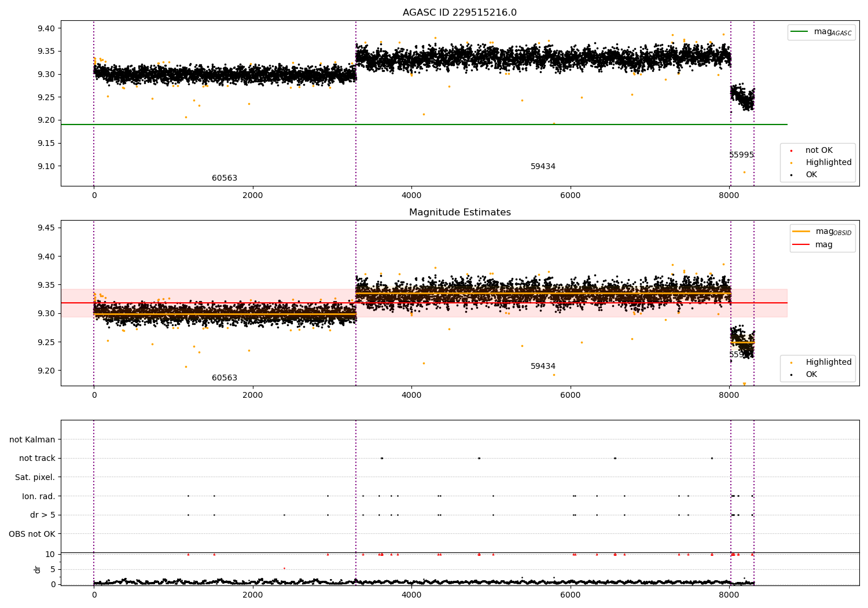Click the 9.25 y-tick on Magnitude Estimates plot
The image size is (868, 608).
point(46,342)
